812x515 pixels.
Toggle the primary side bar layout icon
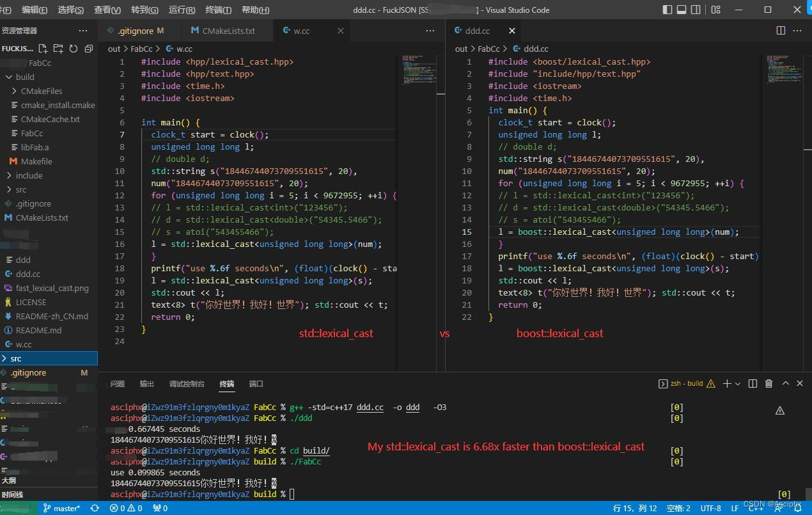[668, 10]
